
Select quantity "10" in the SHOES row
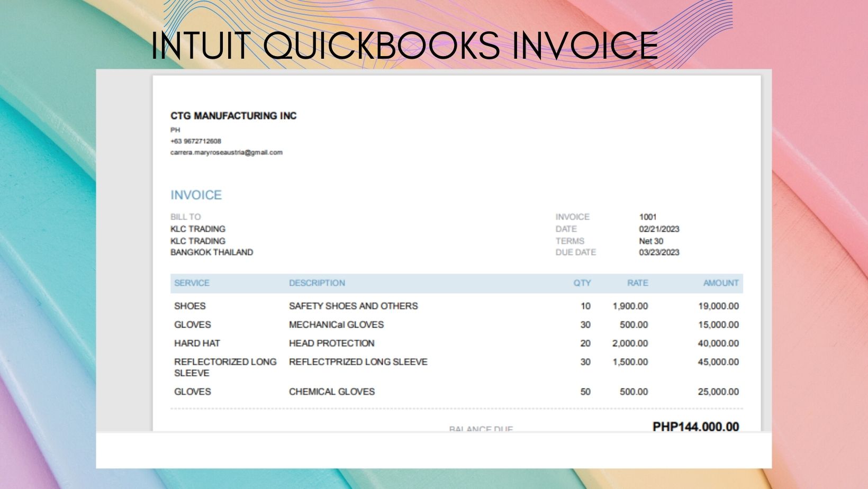click(585, 306)
